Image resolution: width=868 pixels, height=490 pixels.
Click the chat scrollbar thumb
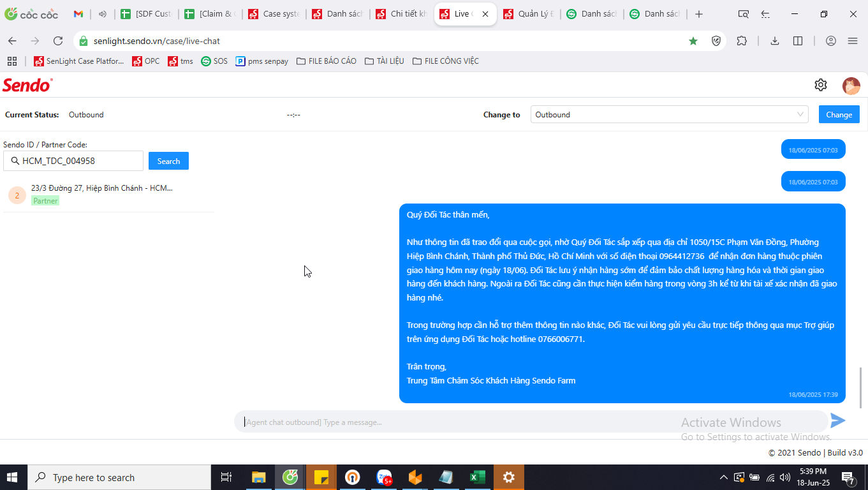861,387
